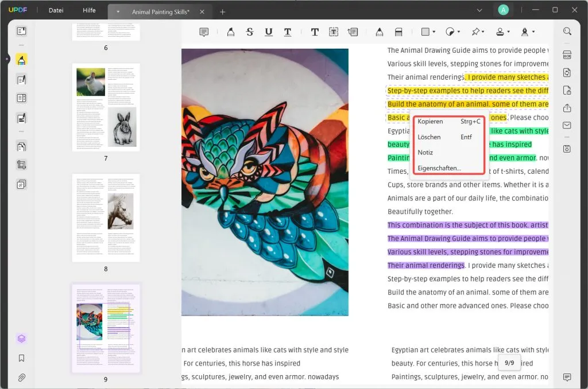The width and height of the screenshot is (588, 389).
Task: Open a new tab with plus button
Action: coord(223,11)
